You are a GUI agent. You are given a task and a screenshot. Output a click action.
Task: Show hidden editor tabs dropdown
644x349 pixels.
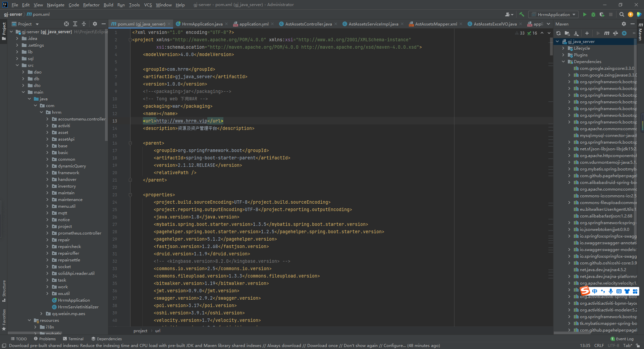tap(548, 24)
